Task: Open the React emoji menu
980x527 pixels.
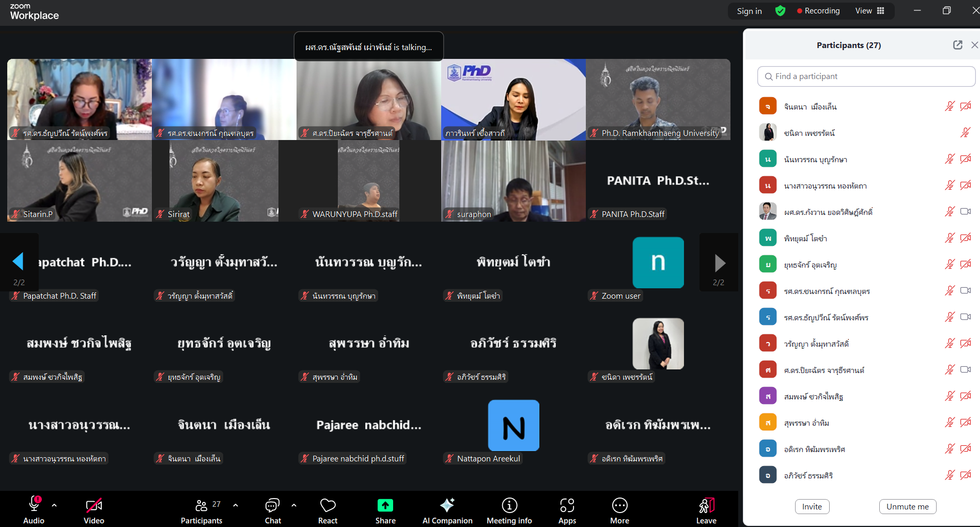Action: tap(328, 506)
